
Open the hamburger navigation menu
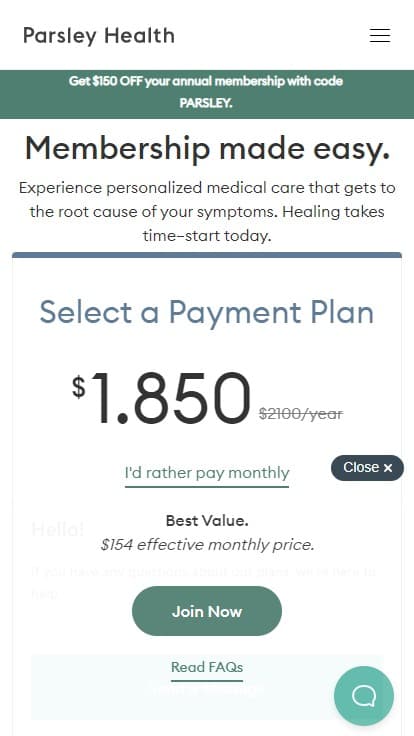click(x=380, y=36)
